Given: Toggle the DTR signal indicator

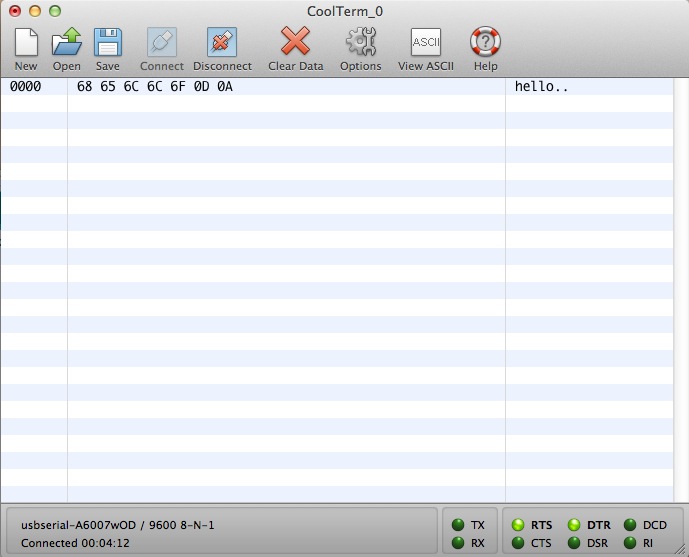Looking at the screenshot, I should coord(575,525).
